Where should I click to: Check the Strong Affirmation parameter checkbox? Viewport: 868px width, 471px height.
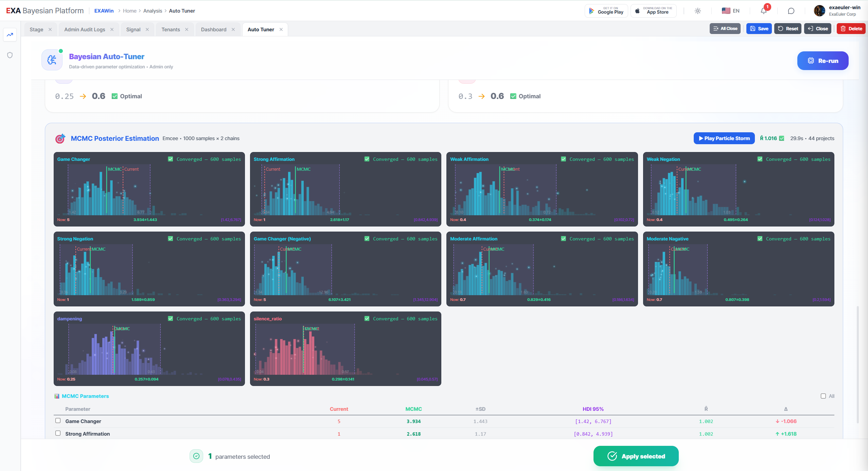58,433
